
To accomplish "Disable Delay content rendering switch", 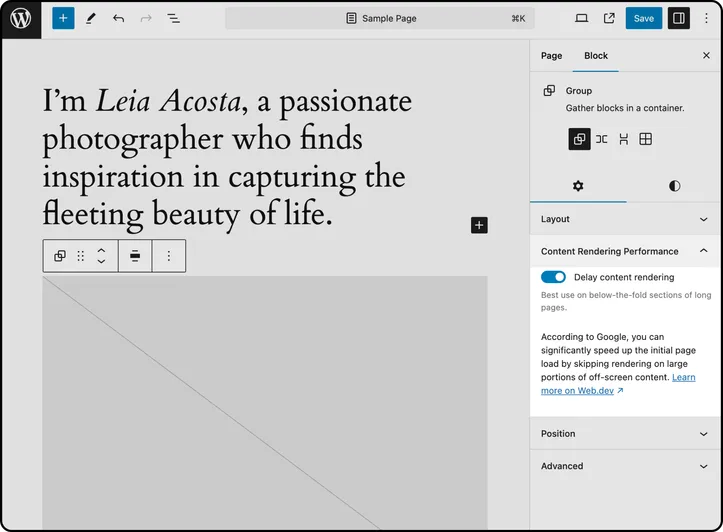I will point(553,277).
